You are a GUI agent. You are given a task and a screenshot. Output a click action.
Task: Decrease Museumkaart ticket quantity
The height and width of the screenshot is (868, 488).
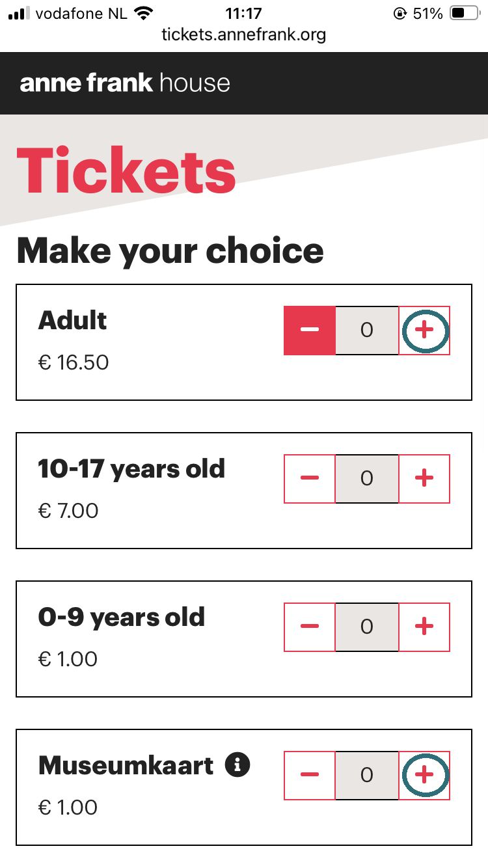[x=310, y=776]
